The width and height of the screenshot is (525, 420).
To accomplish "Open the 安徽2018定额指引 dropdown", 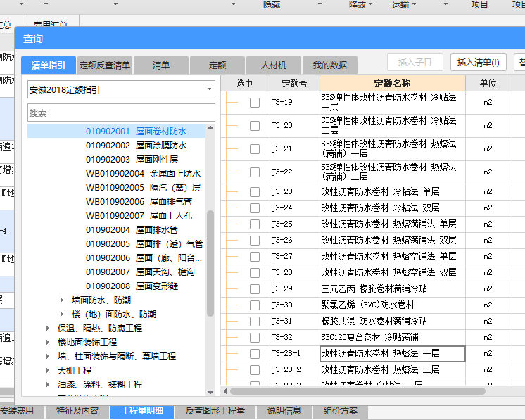I will [209, 89].
